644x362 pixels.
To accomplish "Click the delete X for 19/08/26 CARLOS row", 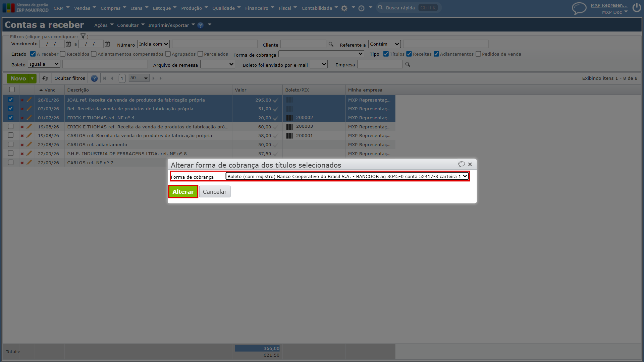I will tap(22, 136).
